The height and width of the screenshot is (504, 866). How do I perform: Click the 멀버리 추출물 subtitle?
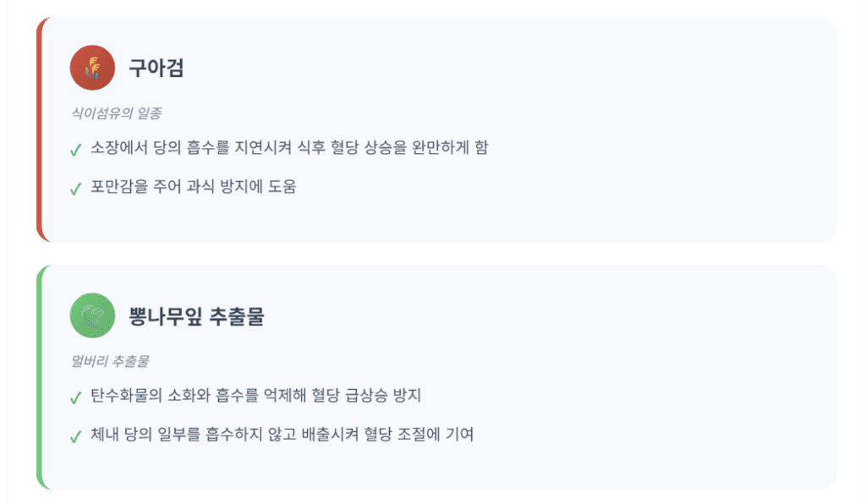pyautogui.click(x=110, y=361)
